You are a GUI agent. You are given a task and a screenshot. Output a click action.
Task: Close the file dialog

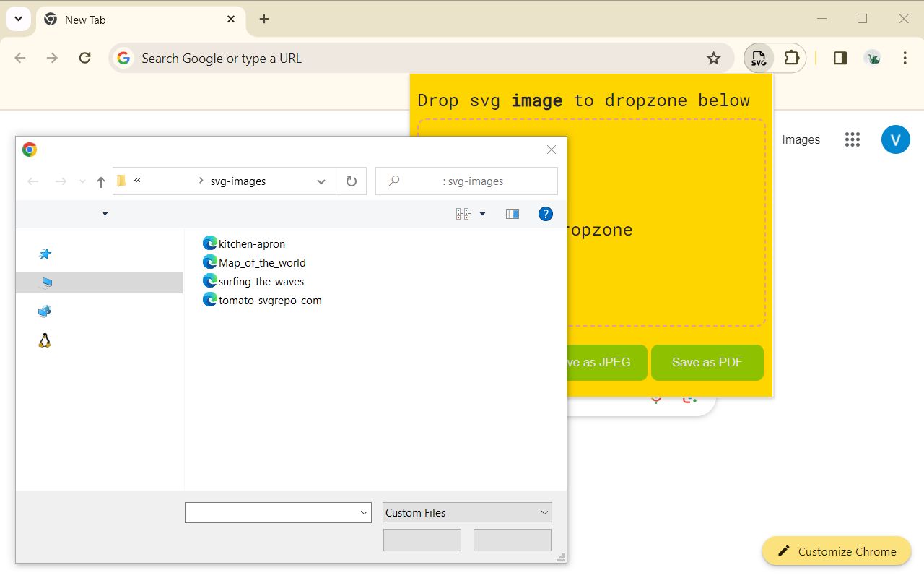coord(552,150)
